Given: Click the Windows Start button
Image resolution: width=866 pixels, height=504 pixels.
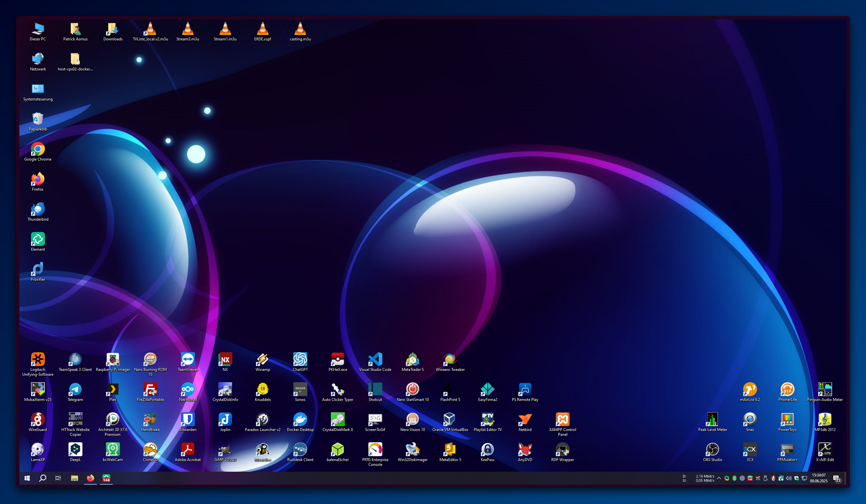Looking at the screenshot, I should point(27,478).
